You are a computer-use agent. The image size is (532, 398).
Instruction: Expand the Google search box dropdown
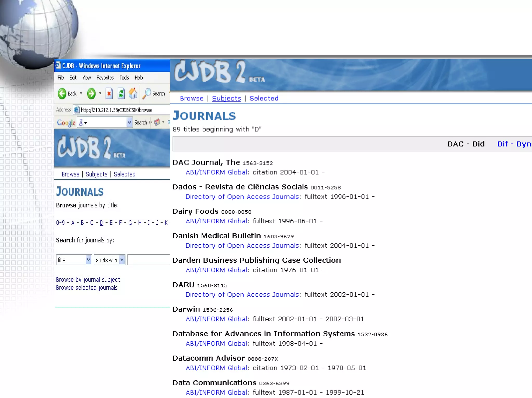pos(129,122)
